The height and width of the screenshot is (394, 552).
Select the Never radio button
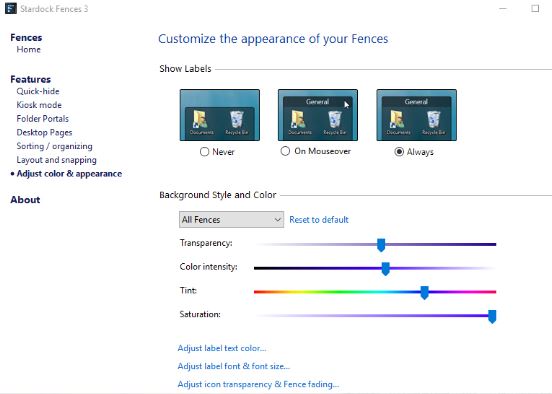pos(205,152)
